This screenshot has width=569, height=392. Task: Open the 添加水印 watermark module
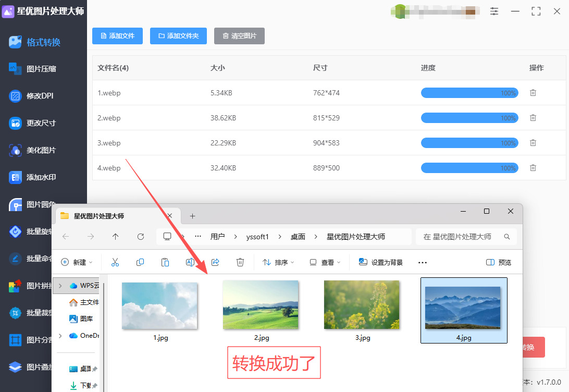[33, 177]
